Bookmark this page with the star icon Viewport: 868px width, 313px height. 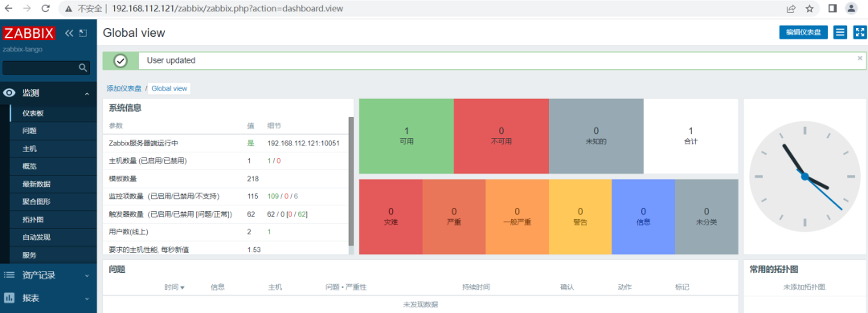809,8
